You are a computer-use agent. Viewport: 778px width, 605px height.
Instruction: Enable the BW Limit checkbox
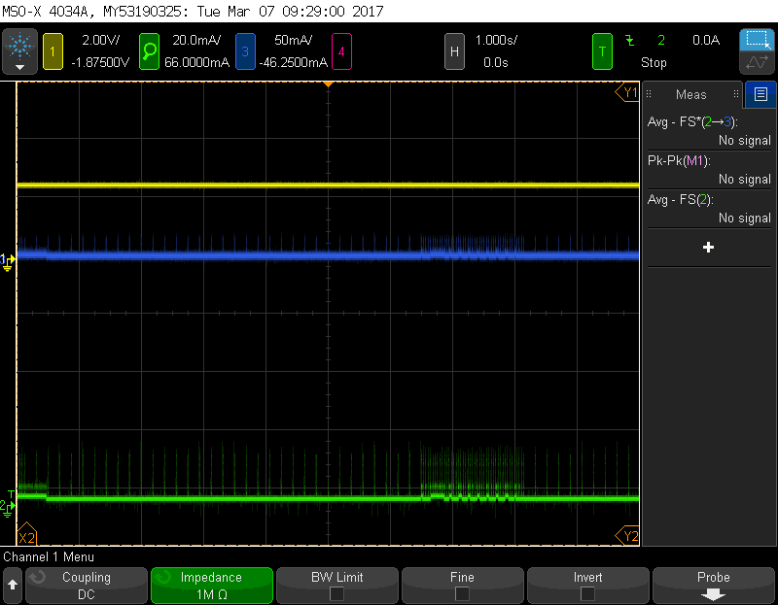(x=337, y=593)
